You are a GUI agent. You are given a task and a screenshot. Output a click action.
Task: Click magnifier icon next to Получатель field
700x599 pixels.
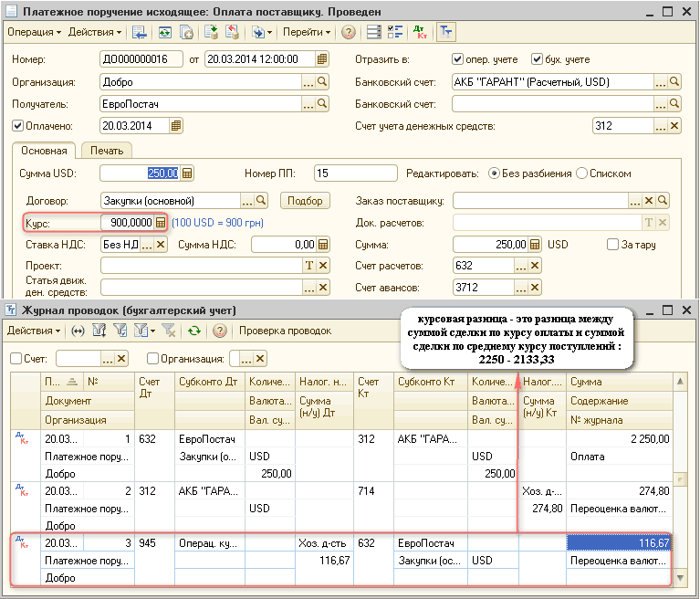(322, 104)
